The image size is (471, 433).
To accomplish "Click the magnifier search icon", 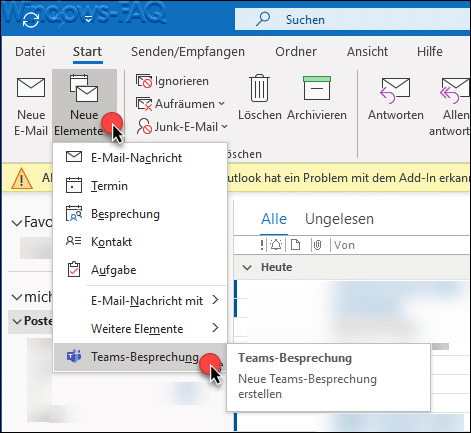I will (263, 19).
